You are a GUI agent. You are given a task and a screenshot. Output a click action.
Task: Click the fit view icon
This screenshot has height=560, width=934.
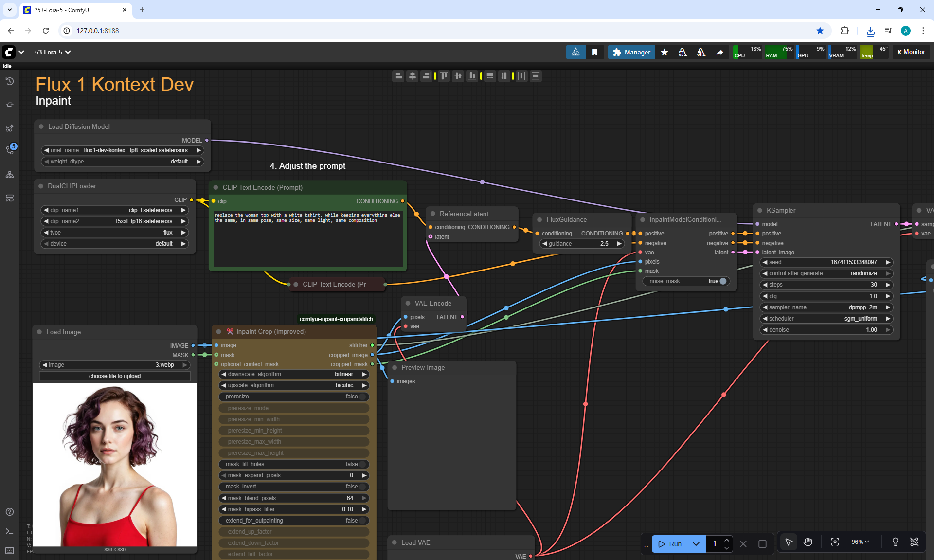(x=835, y=542)
